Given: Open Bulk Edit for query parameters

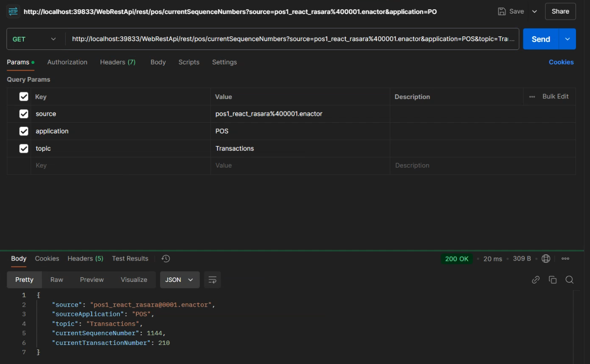Looking at the screenshot, I should click(555, 97).
